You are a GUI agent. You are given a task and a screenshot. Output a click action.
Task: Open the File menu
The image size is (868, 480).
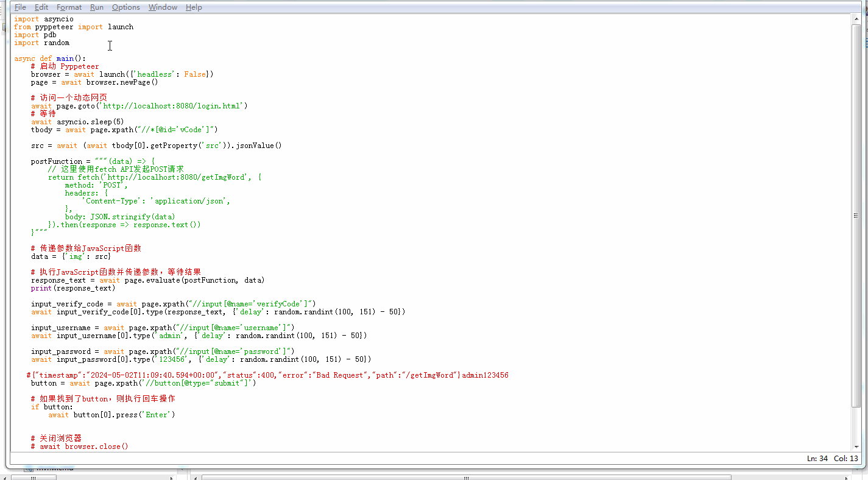tap(20, 7)
